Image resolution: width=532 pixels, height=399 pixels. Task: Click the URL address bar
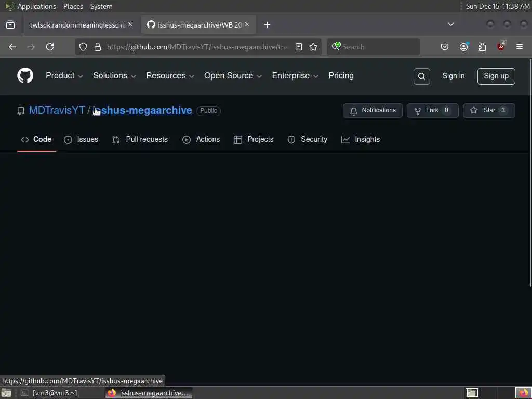197,47
